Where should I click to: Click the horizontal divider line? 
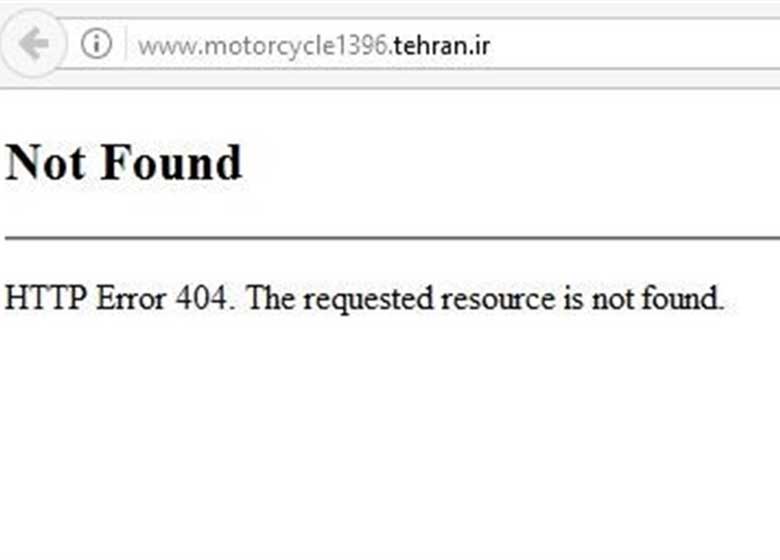tap(392, 238)
